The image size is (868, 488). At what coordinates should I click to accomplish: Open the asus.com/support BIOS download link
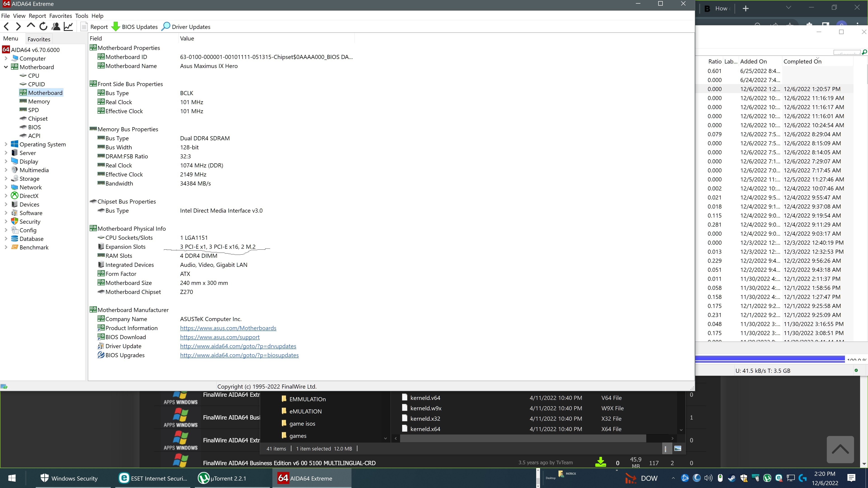click(x=220, y=337)
